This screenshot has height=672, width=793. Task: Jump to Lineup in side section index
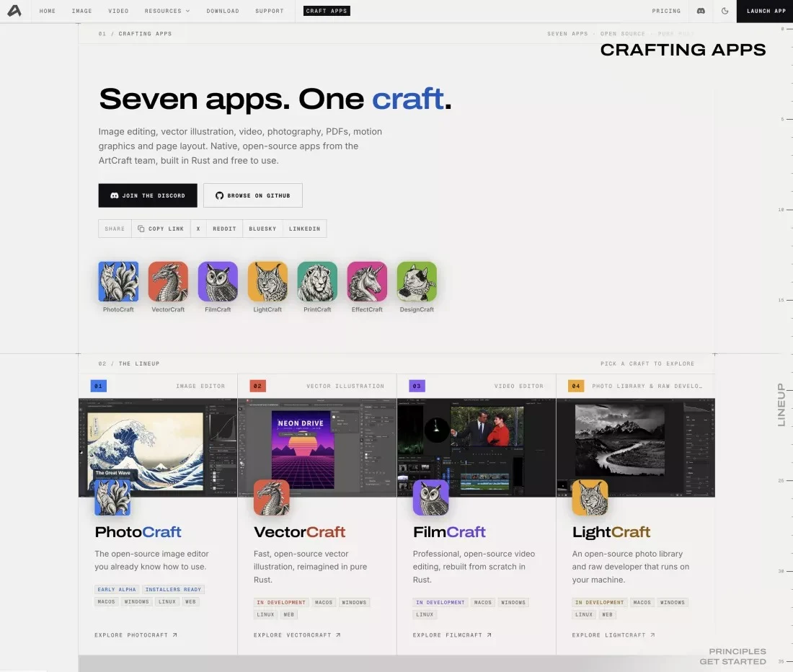coord(781,404)
